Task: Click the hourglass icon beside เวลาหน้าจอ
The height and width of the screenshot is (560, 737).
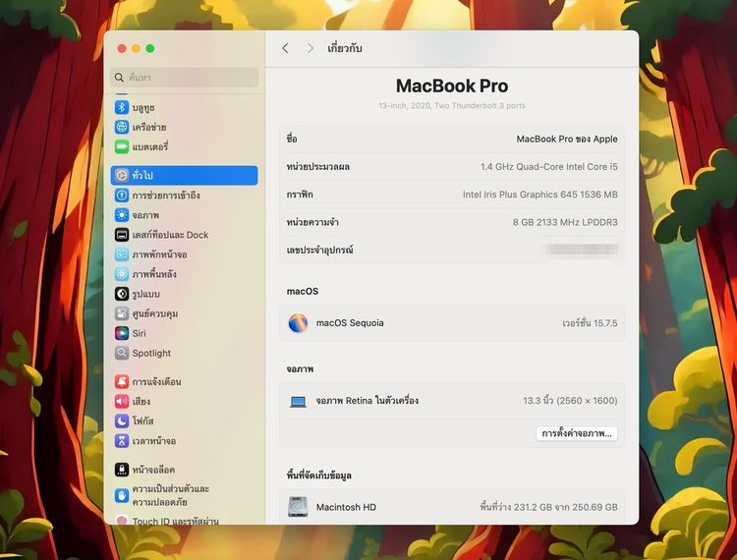Action: click(122, 441)
